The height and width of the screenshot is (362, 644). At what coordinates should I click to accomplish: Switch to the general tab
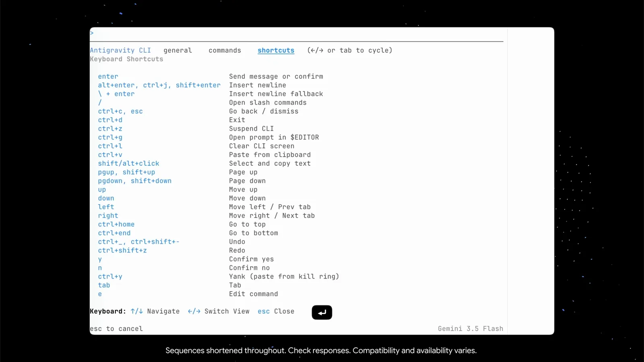(x=178, y=50)
